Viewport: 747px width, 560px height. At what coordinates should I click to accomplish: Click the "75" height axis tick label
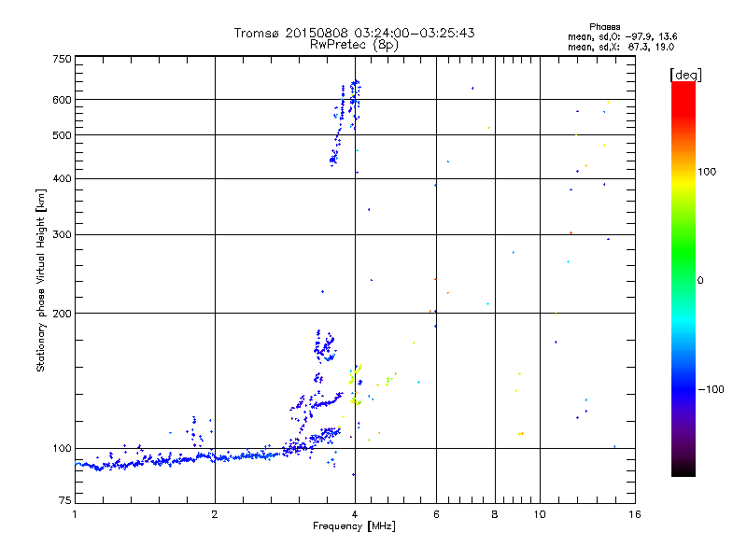(x=65, y=500)
